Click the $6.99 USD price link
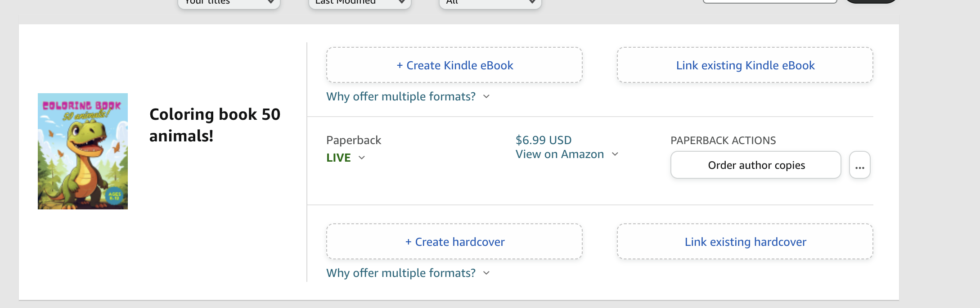This screenshot has width=980, height=308. (543, 140)
